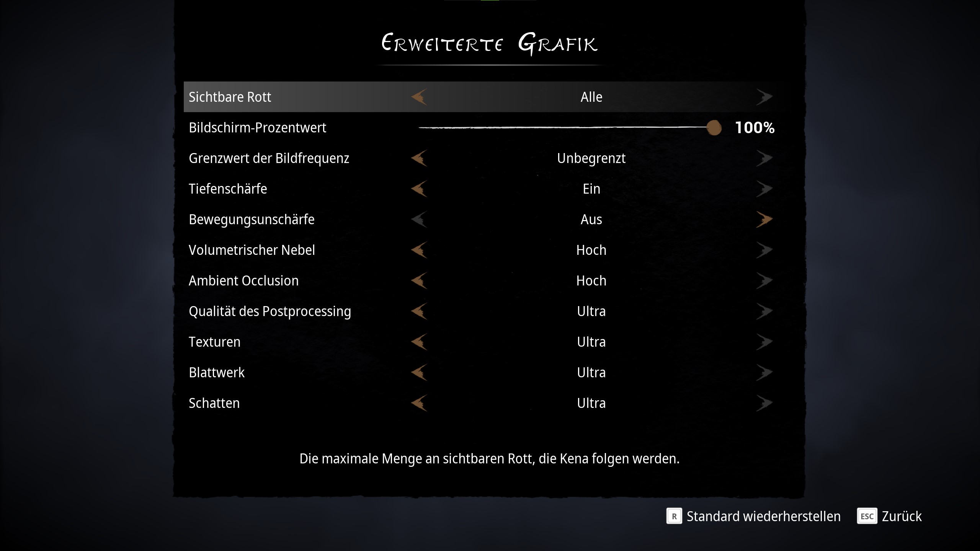Click the ESC key icon
The width and height of the screenshot is (980, 551).
(867, 516)
